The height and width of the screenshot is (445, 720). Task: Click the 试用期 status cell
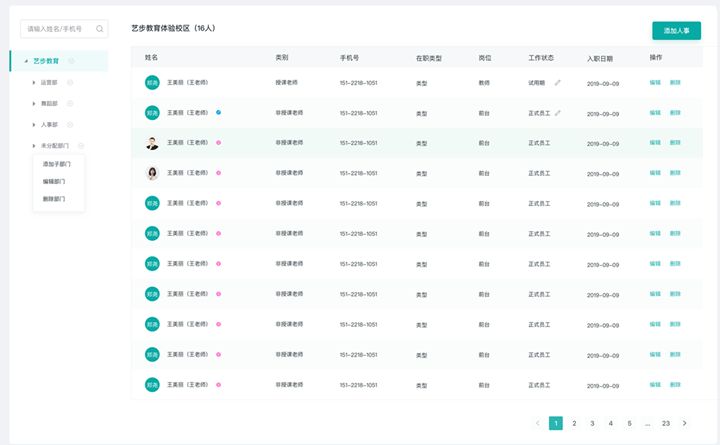536,83
